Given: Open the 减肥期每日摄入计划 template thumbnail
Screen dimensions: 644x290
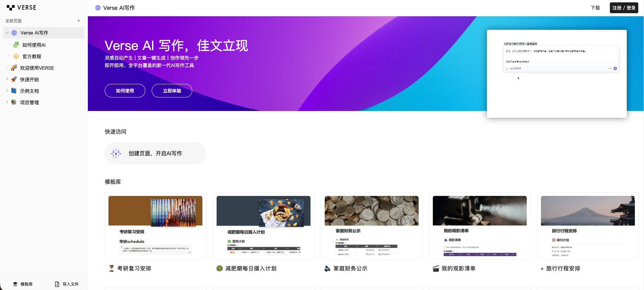Looking at the screenshot, I should (x=264, y=226).
